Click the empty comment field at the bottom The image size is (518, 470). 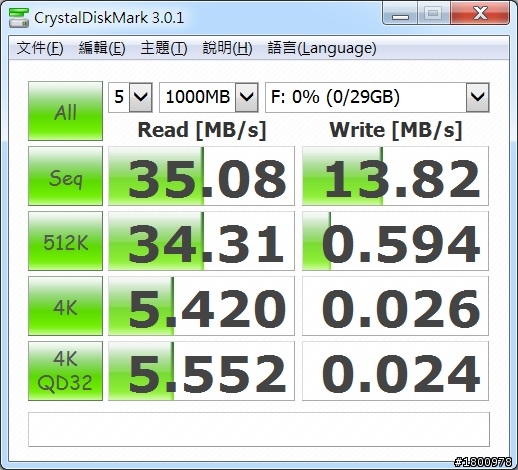click(x=259, y=429)
